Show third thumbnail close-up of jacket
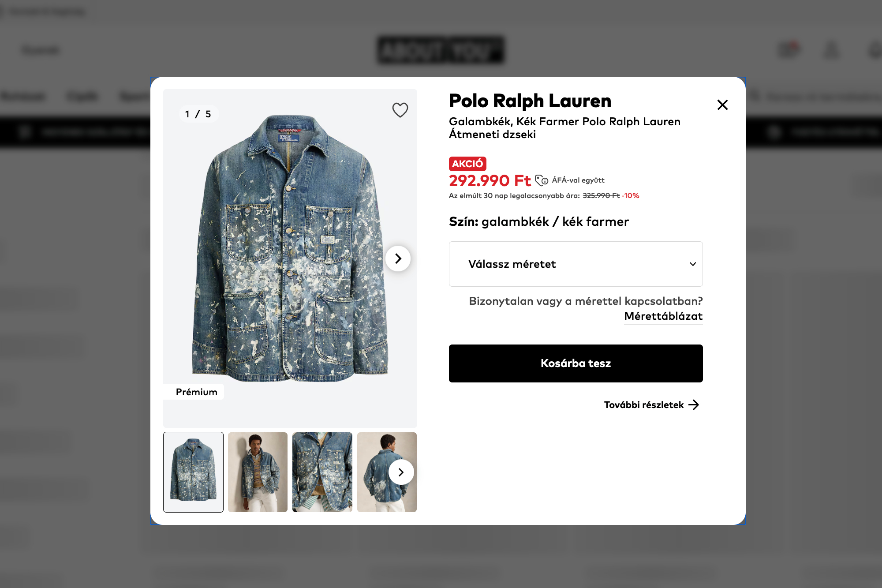 [x=322, y=472]
